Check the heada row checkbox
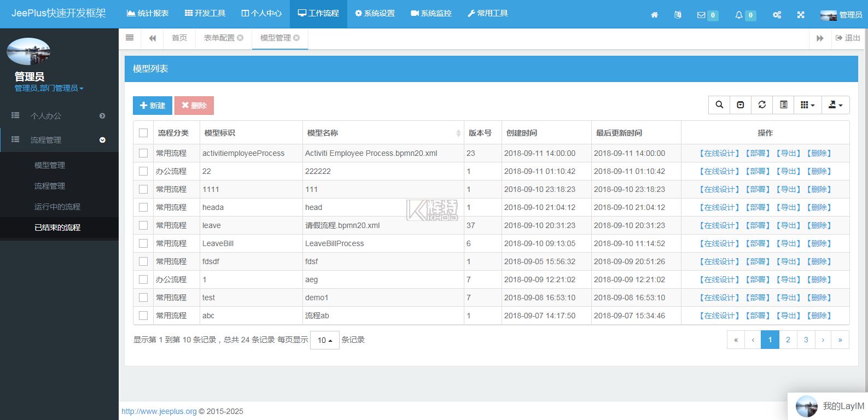Viewport: 868px width, 420px height. [143, 207]
